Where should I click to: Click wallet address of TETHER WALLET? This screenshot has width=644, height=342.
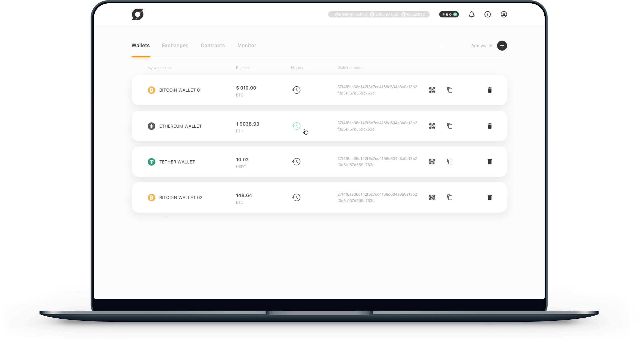pyautogui.click(x=377, y=162)
